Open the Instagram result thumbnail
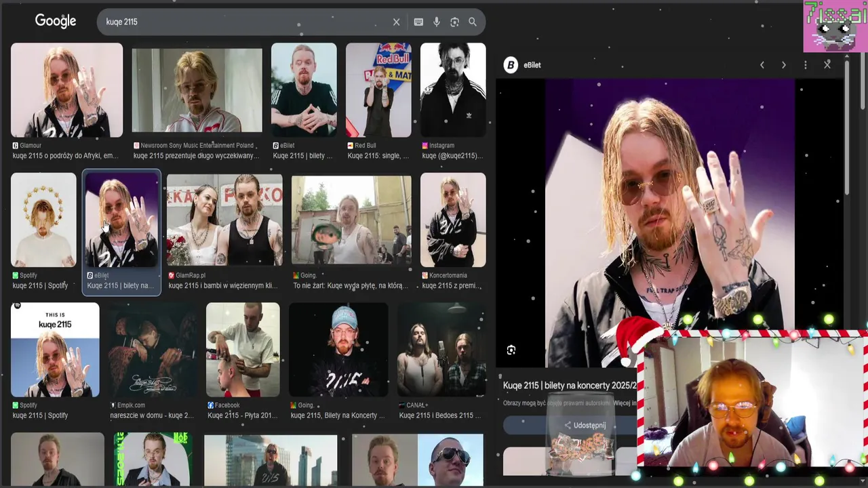Image resolution: width=868 pixels, height=488 pixels. [x=453, y=90]
